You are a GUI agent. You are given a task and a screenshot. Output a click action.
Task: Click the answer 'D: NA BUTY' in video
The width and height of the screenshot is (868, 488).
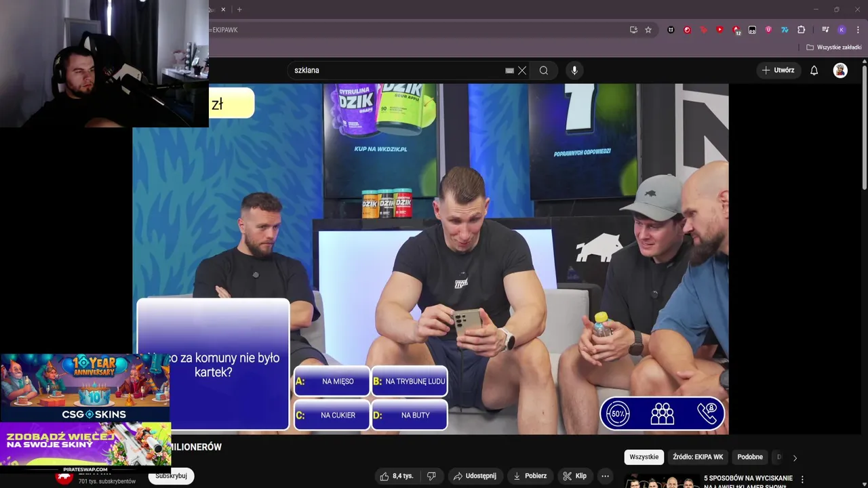point(410,415)
